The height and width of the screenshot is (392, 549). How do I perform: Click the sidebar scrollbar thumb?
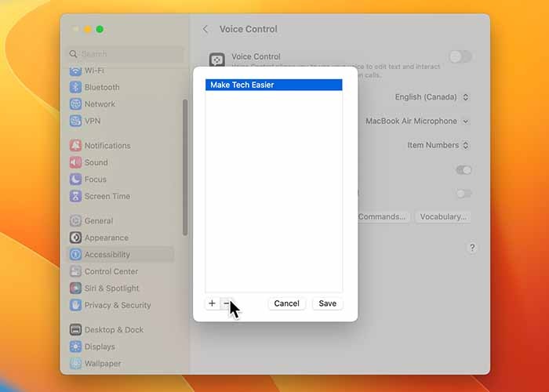tap(185, 167)
